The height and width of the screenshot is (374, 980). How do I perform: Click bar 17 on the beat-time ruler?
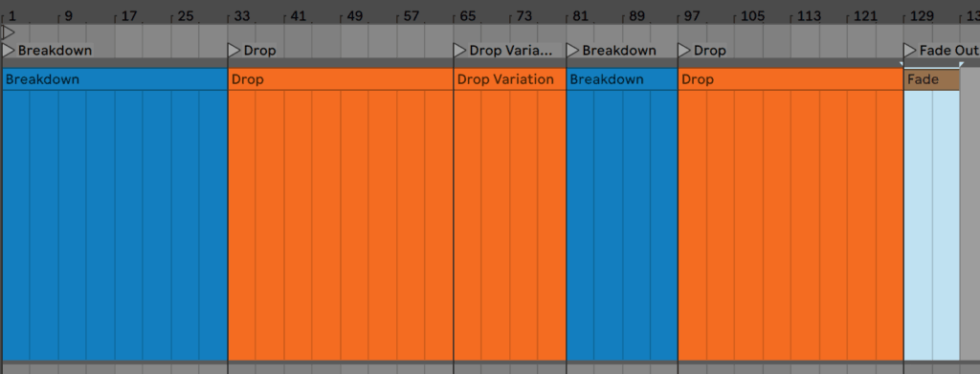pos(129,16)
